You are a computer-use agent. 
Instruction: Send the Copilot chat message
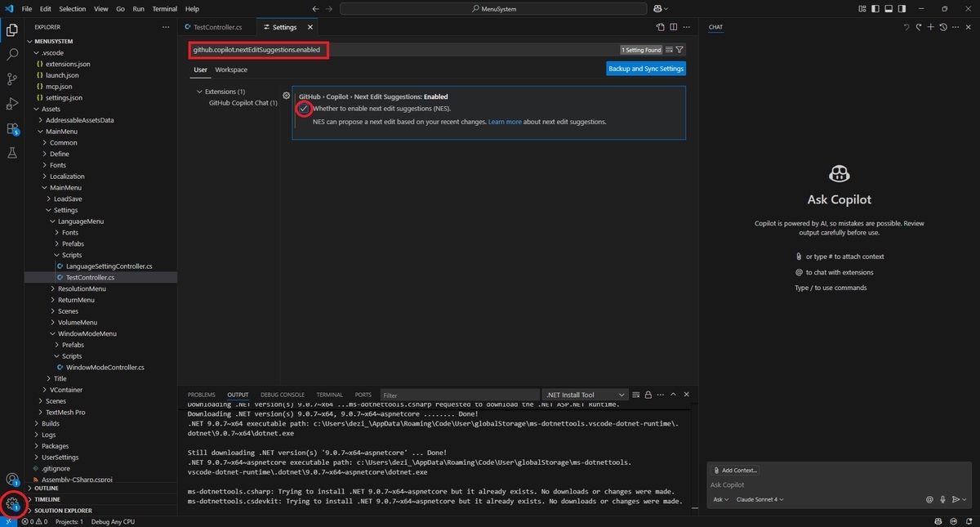955,499
